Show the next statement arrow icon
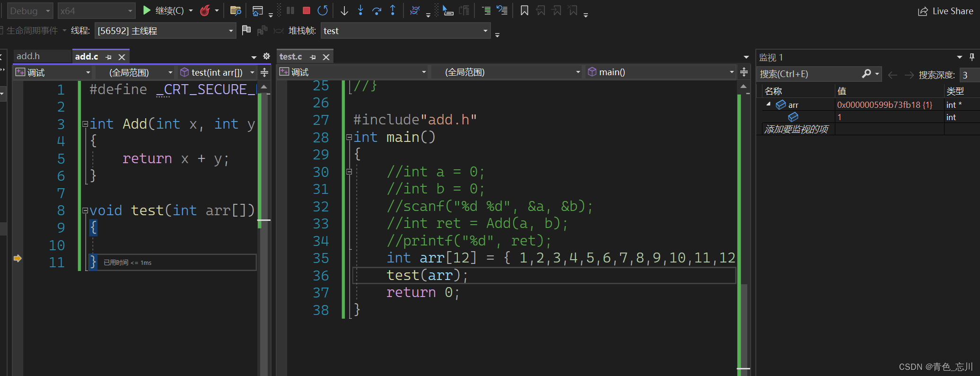This screenshot has width=980, height=376. coord(344,10)
